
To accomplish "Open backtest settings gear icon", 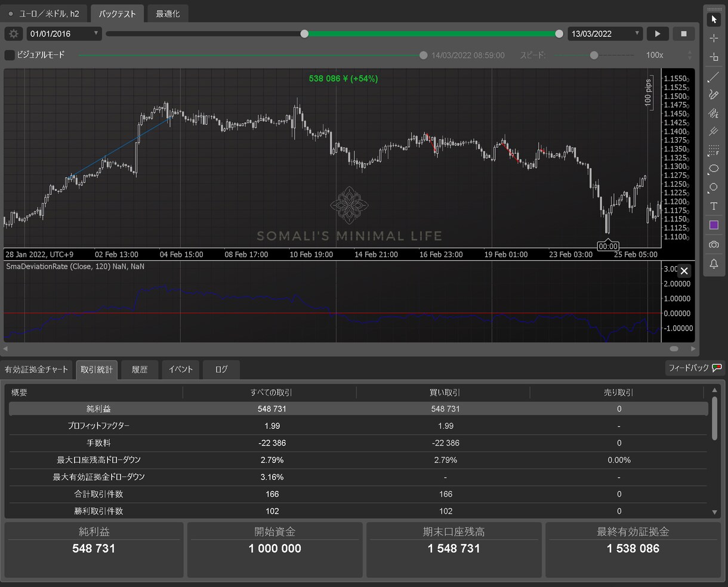I will click(x=14, y=34).
